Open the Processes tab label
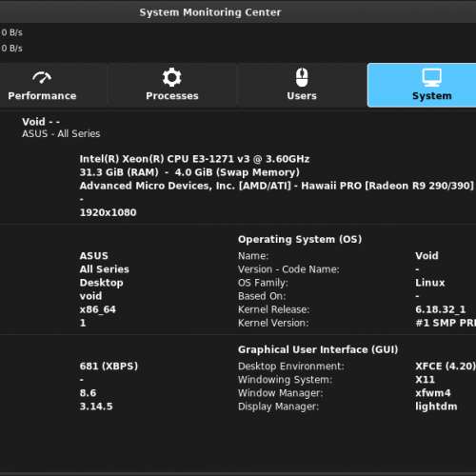 (172, 96)
